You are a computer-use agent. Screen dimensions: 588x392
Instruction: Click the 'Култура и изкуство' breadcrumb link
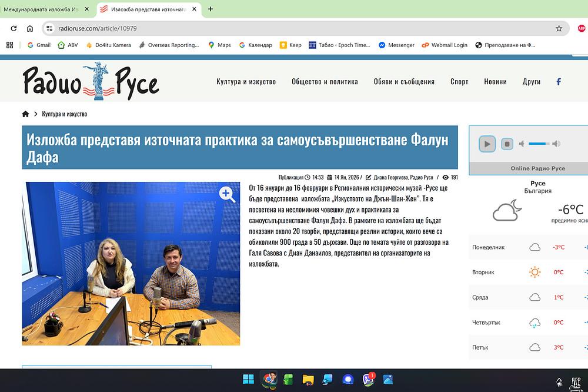pyautogui.click(x=65, y=114)
